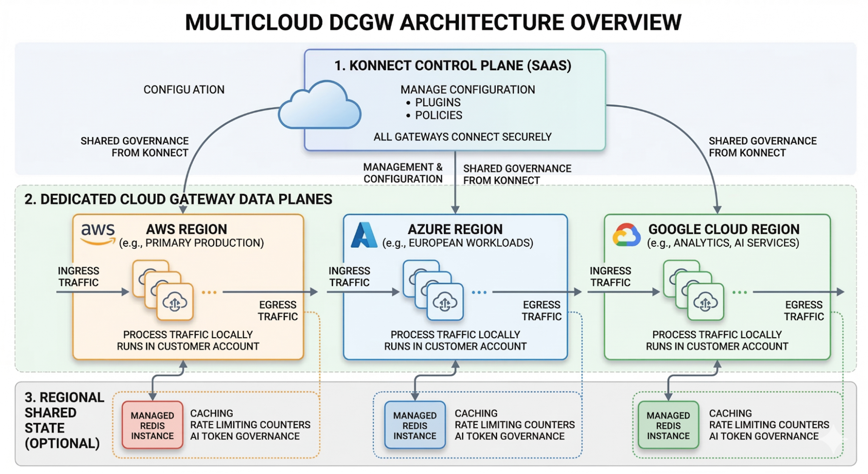This screenshot has width=868, height=474.
Task: Click the Google Cloud Region title text
Action: (724, 229)
